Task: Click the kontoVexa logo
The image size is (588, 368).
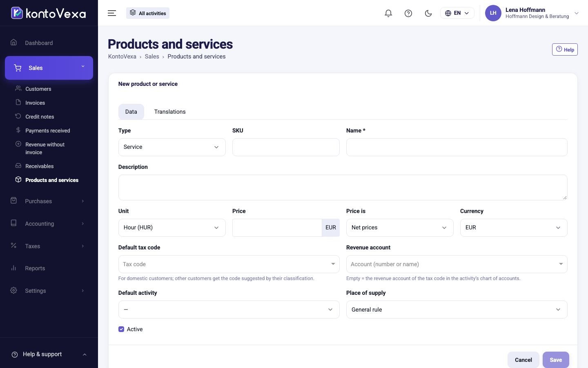Action: pos(49,13)
